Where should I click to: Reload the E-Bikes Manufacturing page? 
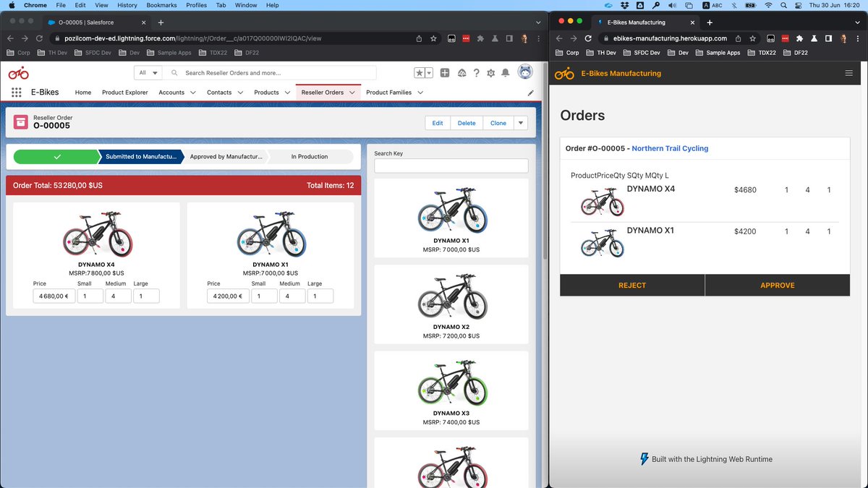click(x=589, y=38)
